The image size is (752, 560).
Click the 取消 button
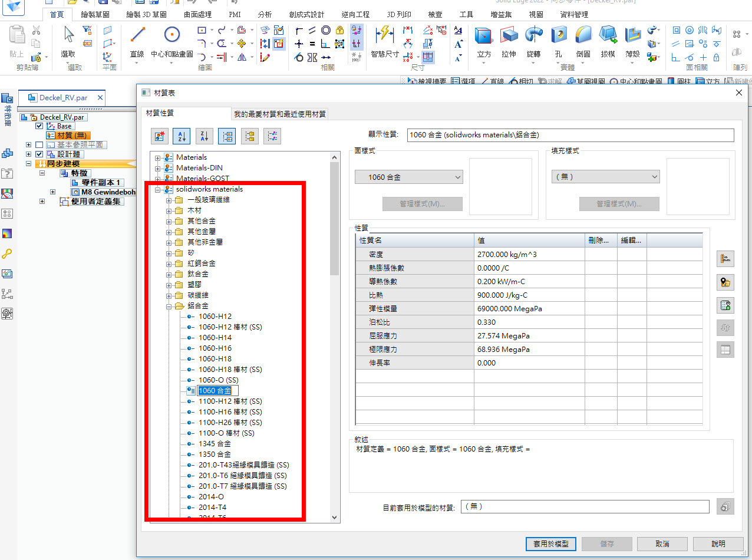click(662, 543)
